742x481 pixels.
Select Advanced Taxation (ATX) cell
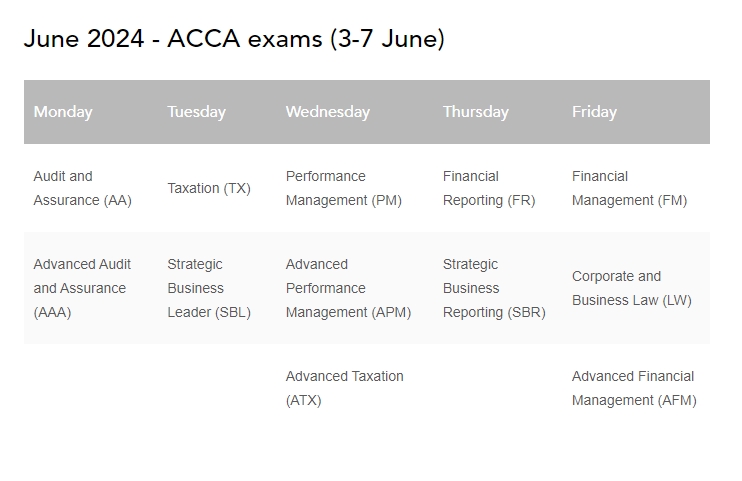click(x=344, y=388)
